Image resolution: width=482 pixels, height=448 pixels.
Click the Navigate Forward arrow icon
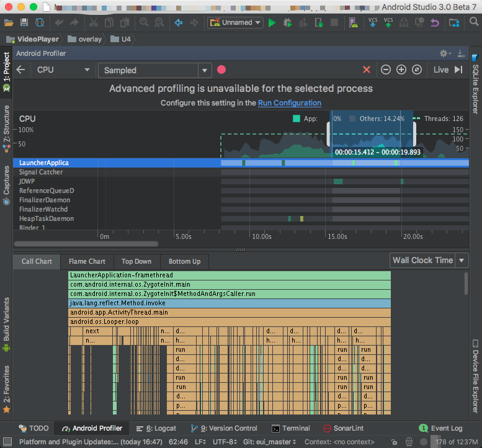194,22
